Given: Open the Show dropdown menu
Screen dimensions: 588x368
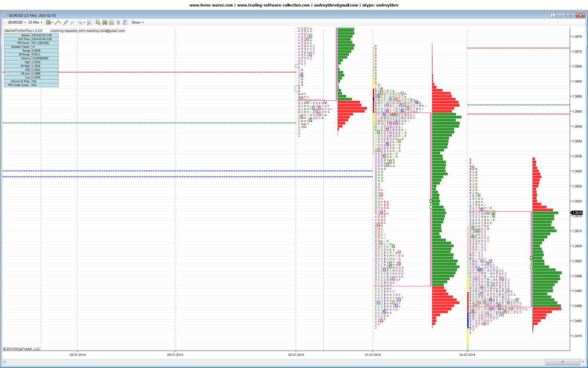Looking at the screenshot, I should (137, 22).
